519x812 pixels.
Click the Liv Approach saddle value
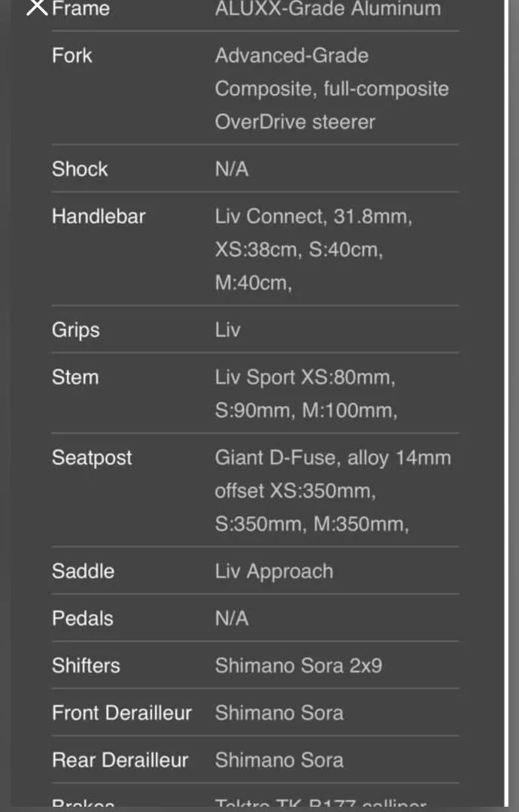[x=274, y=571]
